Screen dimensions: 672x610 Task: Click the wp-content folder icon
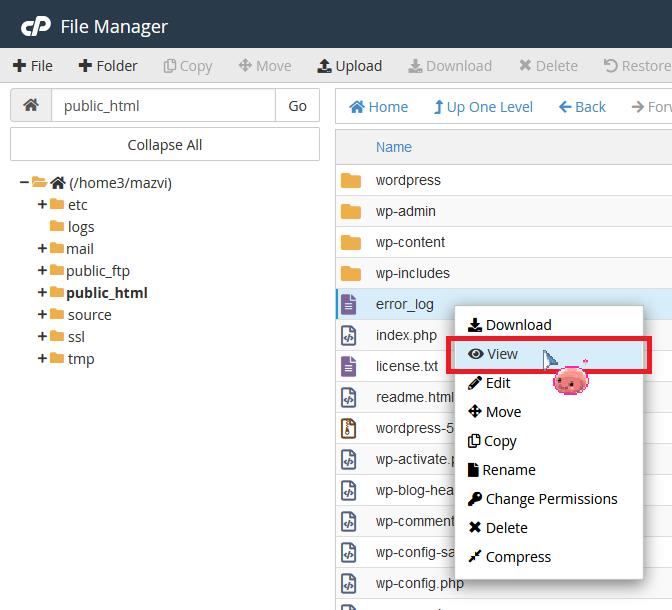(x=351, y=242)
